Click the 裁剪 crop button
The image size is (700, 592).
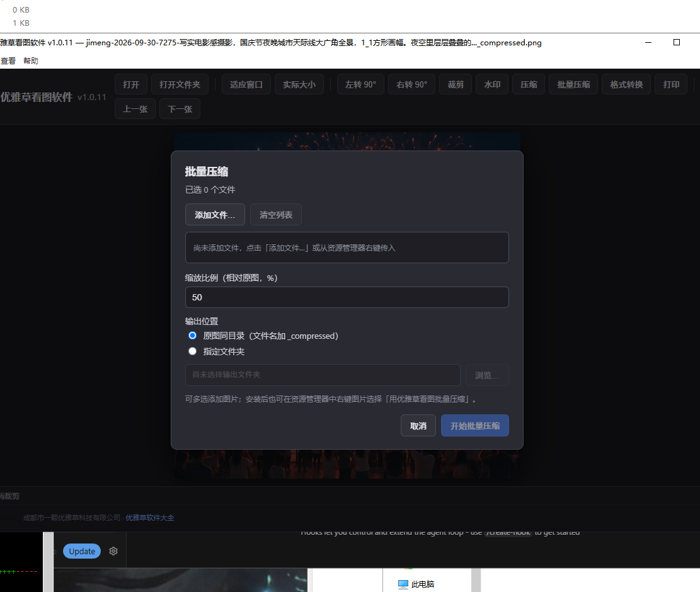point(456,84)
